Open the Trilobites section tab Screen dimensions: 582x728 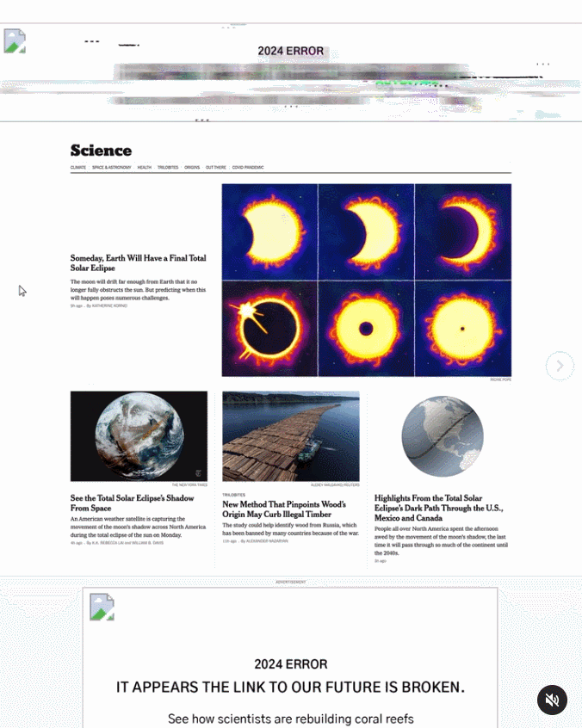click(x=168, y=167)
